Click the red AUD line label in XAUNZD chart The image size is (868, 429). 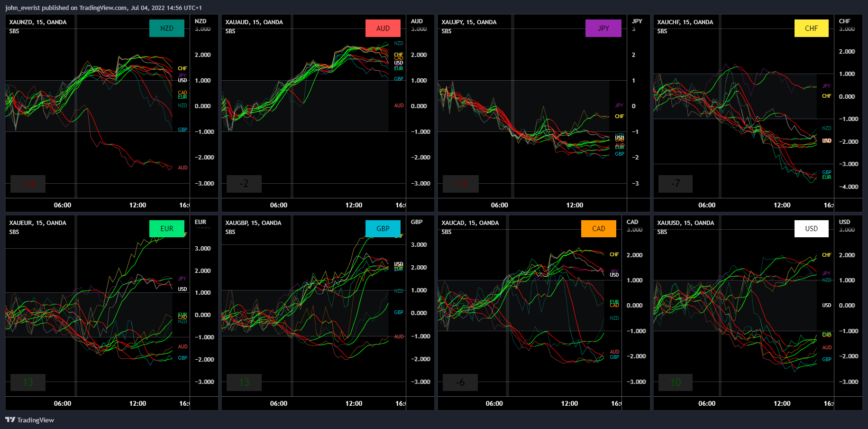coord(183,168)
